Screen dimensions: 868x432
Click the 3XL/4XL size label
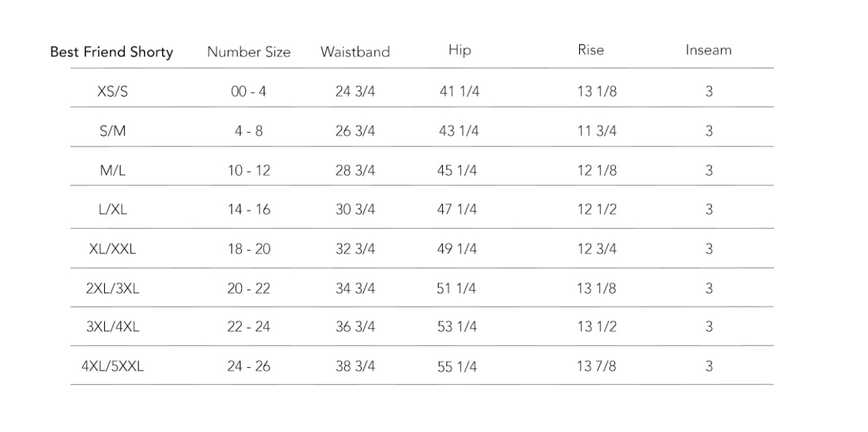pyautogui.click(x=112, y=326)
